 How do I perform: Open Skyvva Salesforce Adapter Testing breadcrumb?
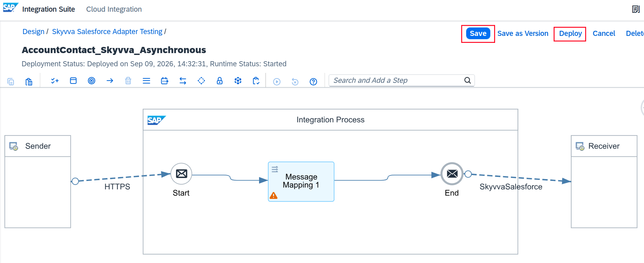point(107,32)
